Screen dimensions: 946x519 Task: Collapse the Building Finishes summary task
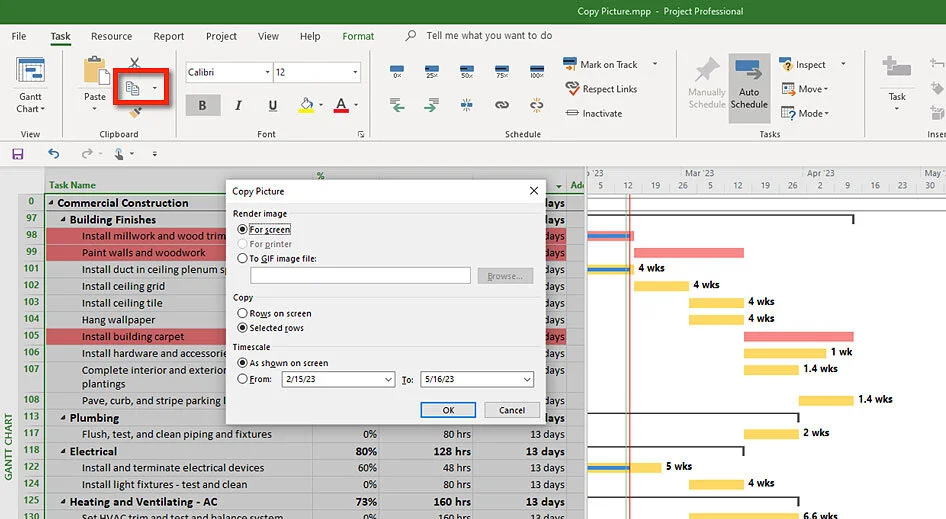[x=63, y=220]
